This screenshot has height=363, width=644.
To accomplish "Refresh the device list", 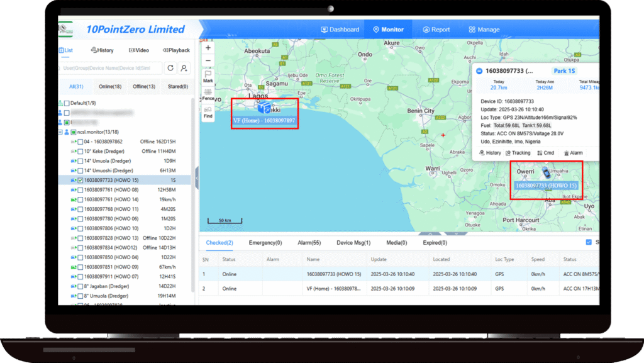I will 170,68.
